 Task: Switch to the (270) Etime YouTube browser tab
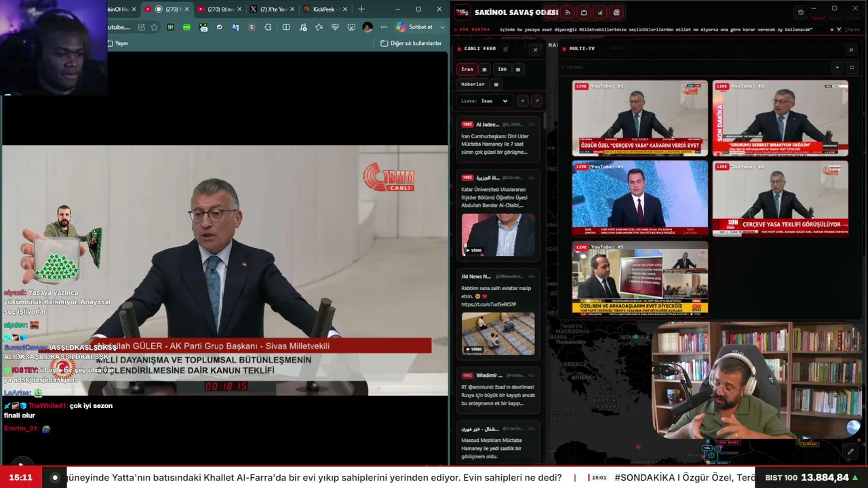[x=219, y=9]
